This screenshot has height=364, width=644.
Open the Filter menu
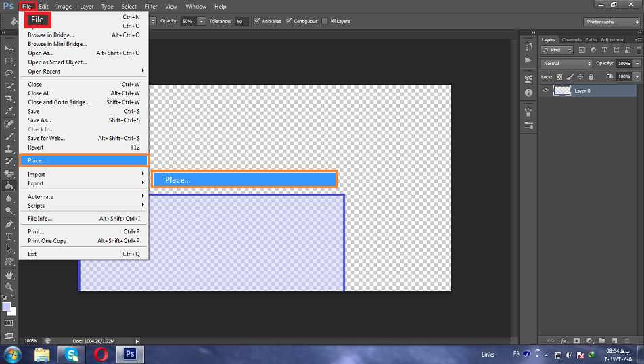[151, 7]
